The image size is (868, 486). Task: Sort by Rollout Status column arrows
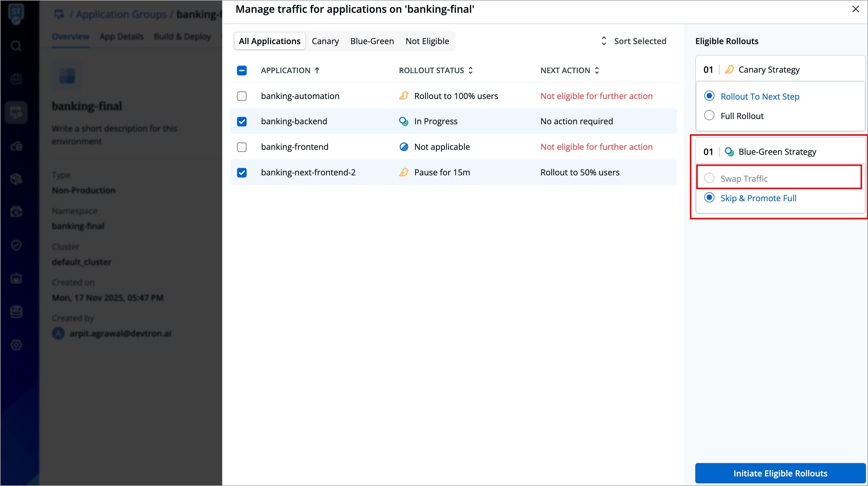tap(471, 71)
